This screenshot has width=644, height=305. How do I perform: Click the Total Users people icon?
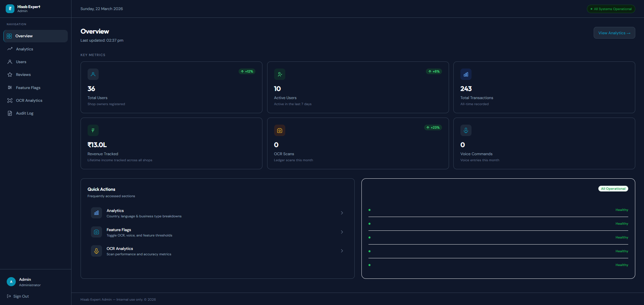pos(93,74)
